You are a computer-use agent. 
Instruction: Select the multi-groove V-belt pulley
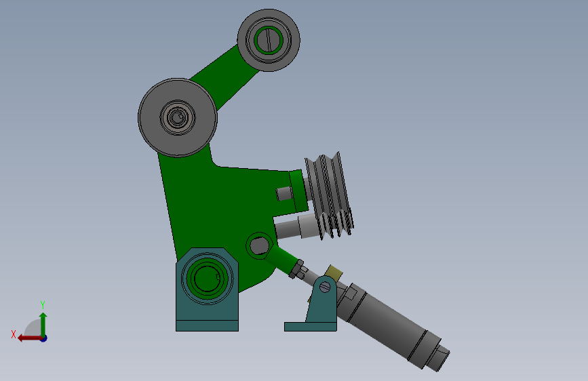pos(329,195)
